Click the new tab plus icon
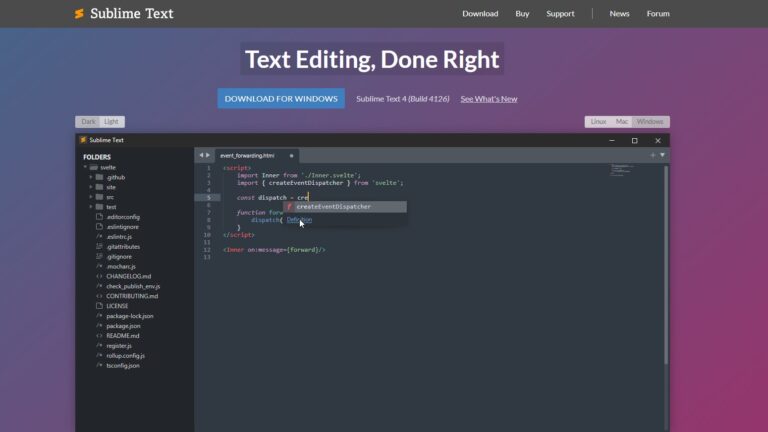 coord(652,155)
